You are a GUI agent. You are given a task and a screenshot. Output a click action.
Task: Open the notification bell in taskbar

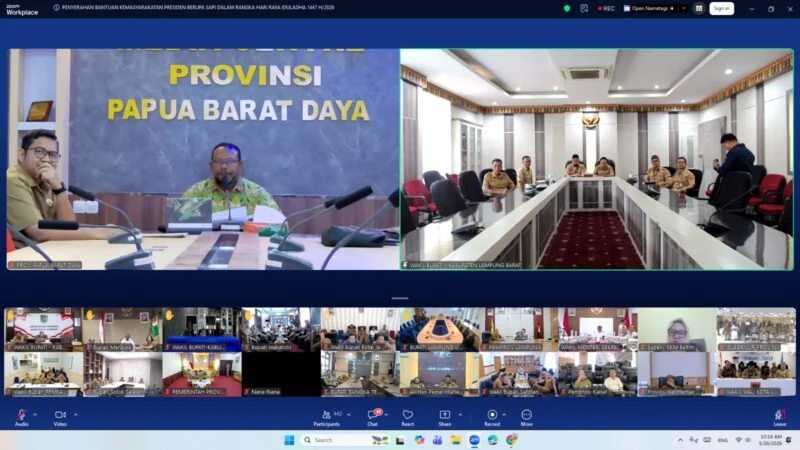789,440
